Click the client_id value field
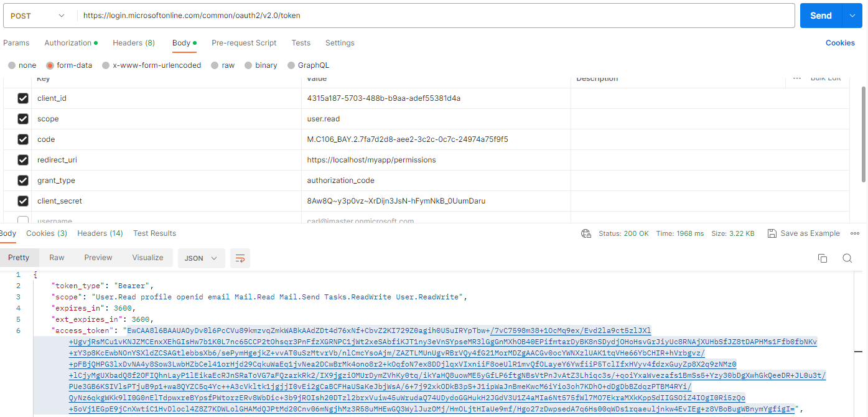This screenshot has height=417, width=868. tap(436, 98)
